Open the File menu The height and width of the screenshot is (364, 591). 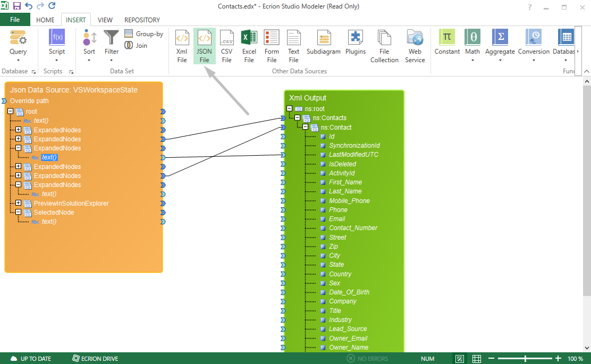[x=15, y=19]
